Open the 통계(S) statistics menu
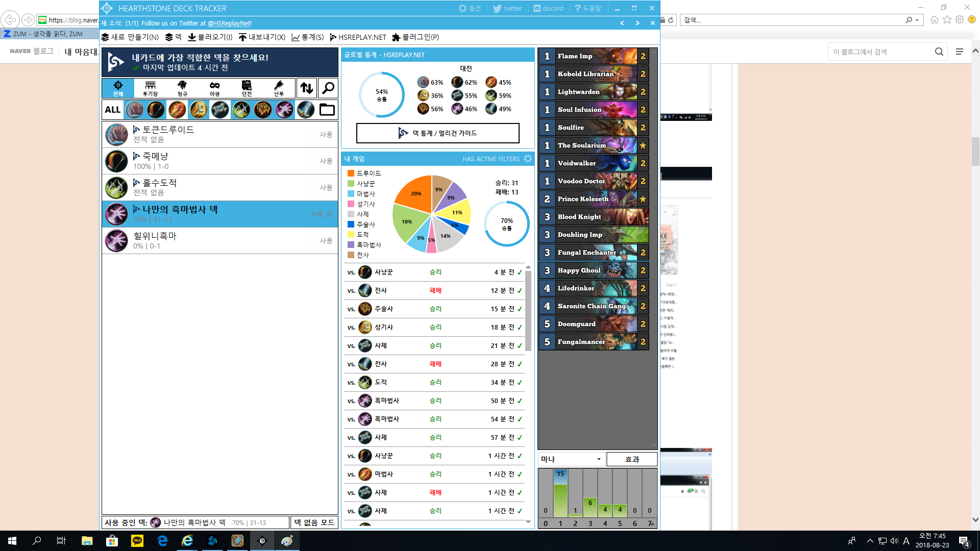 point(308,37)
